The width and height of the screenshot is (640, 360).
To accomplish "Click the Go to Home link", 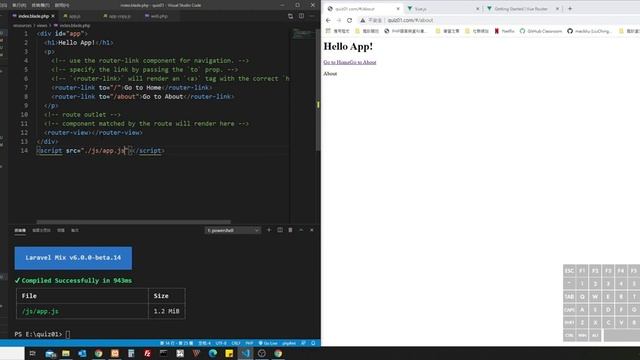I will 337,62.
